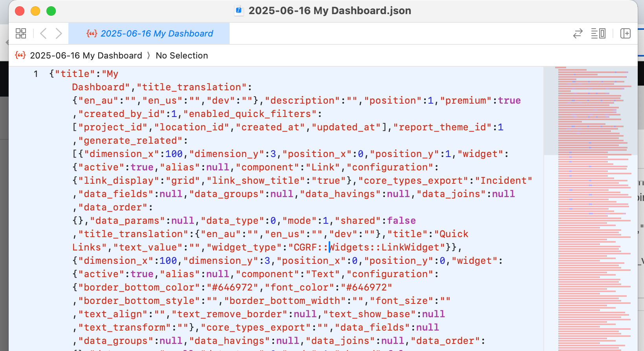
Task: Click the "font_size" key
Action: click(x=401, y=301)
